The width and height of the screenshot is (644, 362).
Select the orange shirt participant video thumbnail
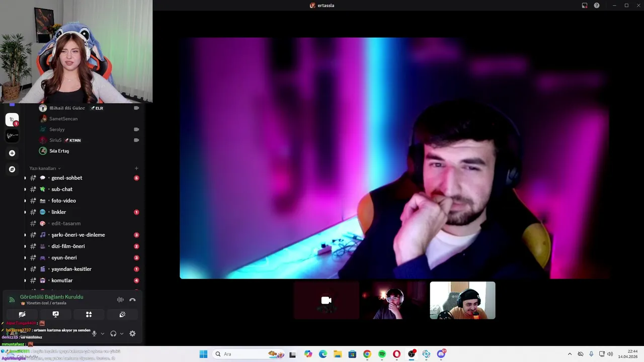coord(462,300)
